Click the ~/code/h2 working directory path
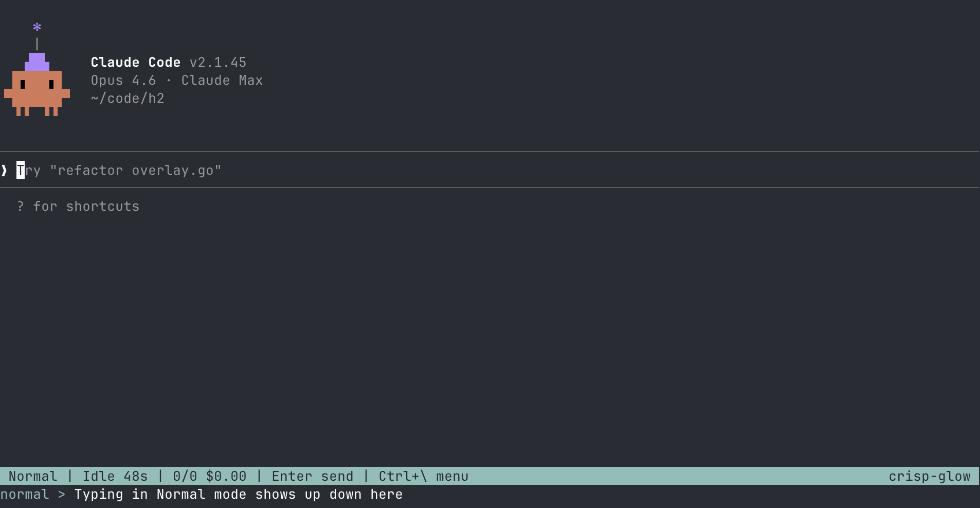 point(127,98)
